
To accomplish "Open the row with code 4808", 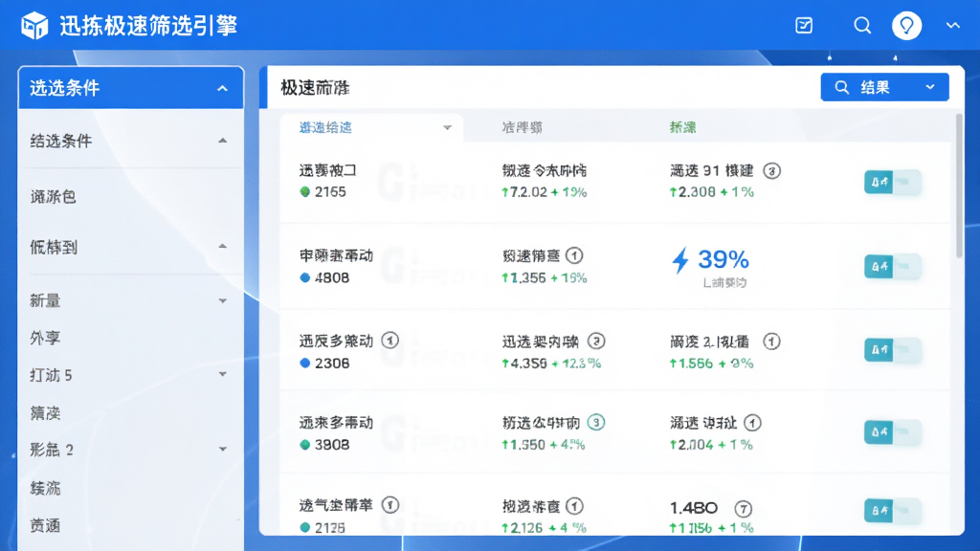I will (x=615, y=267).
